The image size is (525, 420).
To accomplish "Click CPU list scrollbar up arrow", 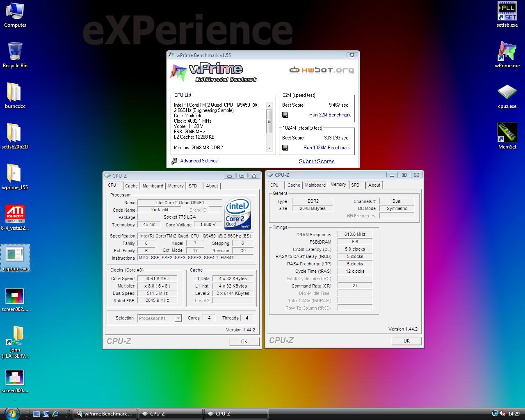I will [269, 106].
